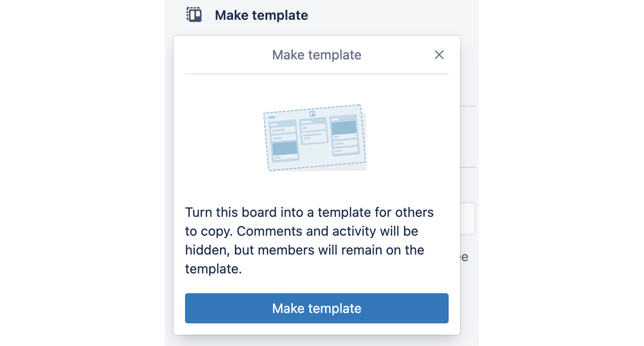
Task: Click the menu separator line right of illustration
Action: click(x=468, y=106)
